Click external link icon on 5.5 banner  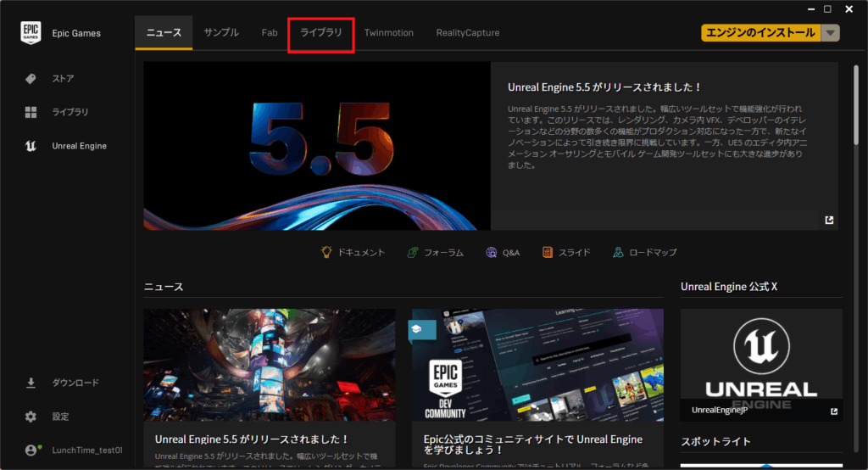[829, 220]
